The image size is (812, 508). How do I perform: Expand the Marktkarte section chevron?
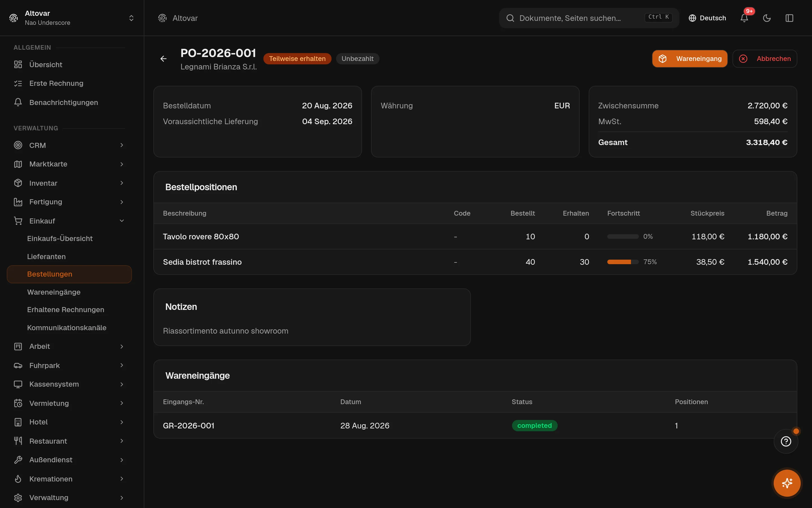coord(122,164)
